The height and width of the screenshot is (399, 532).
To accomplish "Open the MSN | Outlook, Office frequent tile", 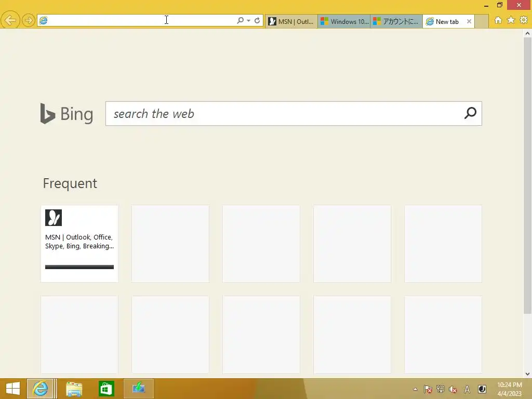I will pyautogui.click(x=79, y=243).
